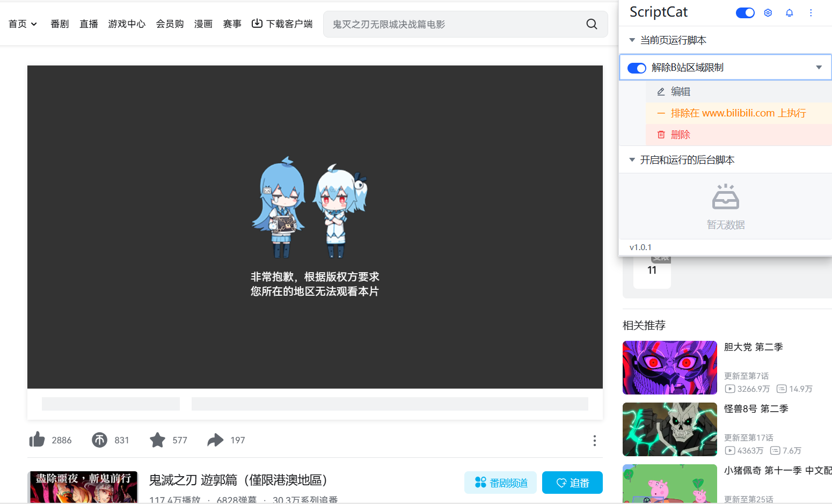Open ScriptCat notification bell

pos(789,13)
